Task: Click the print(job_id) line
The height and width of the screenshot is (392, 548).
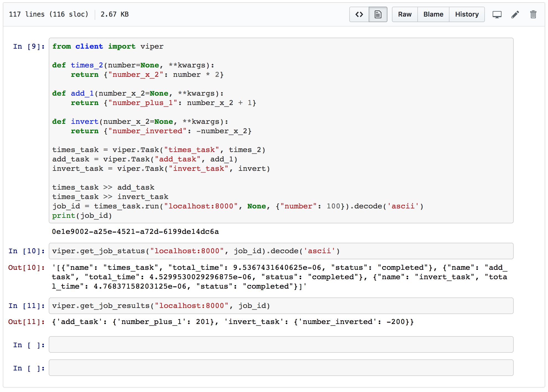Action: [82, 216]
